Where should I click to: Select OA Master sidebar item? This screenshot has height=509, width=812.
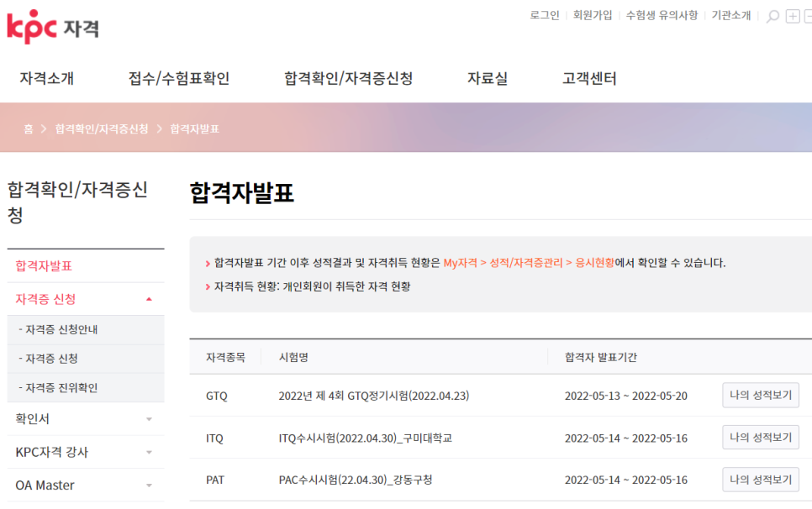[45, 485]
